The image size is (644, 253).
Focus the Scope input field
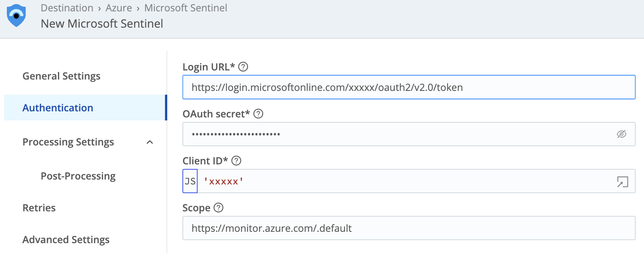[x=409, y=228]
